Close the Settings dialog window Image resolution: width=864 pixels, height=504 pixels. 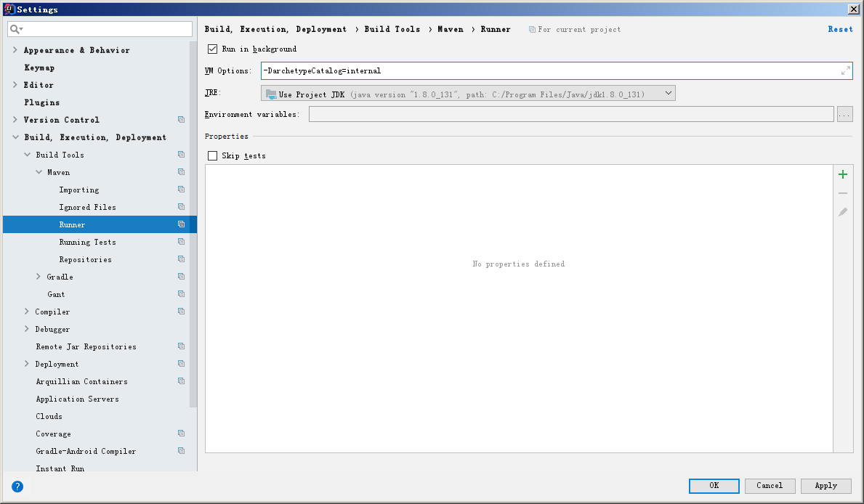coord(853,9)
